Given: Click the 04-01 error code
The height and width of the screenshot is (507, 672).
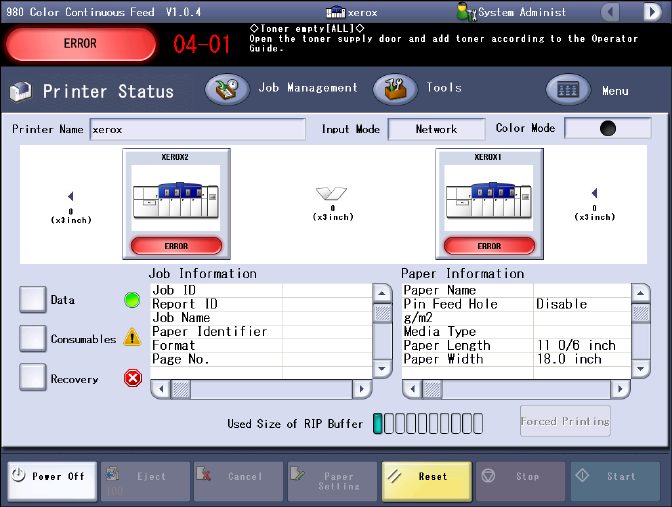Looking at the screenshot, I should [x=202, y=44].
